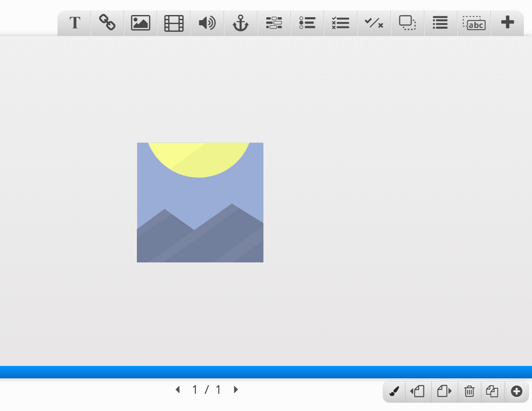Click the 1 / 1 slide counter
Screen dimensions: 532x411
[206, 390]
